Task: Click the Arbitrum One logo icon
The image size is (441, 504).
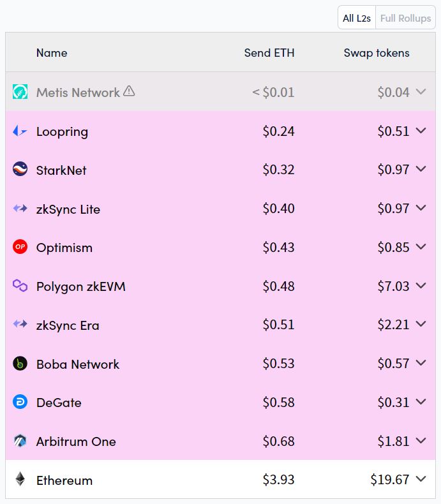Action: point(20,441)
